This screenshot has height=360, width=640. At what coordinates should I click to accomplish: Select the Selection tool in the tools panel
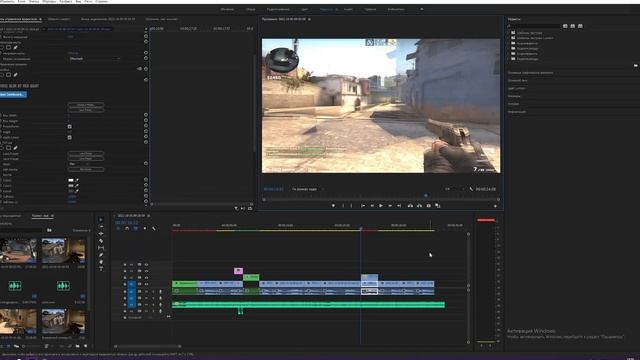point(101,220)
